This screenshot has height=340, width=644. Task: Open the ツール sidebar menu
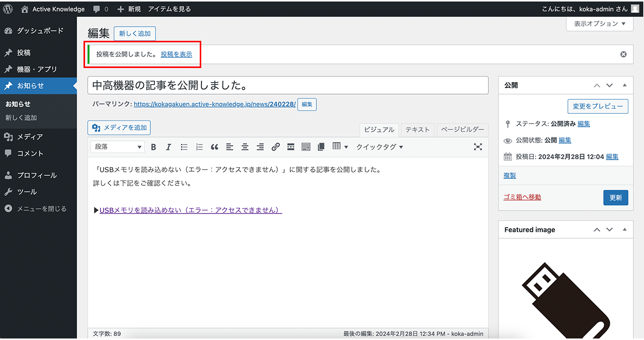pos(38,192)
